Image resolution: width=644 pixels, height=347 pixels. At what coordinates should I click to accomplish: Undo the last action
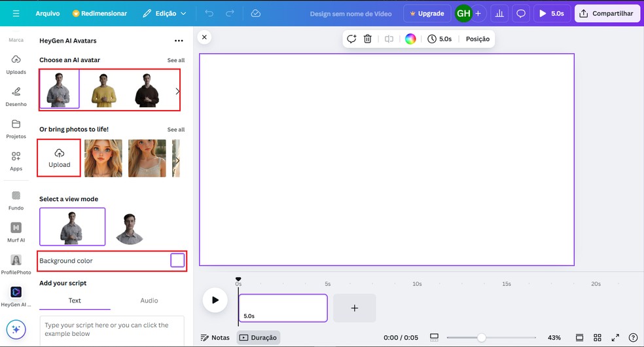coord(209,14)
